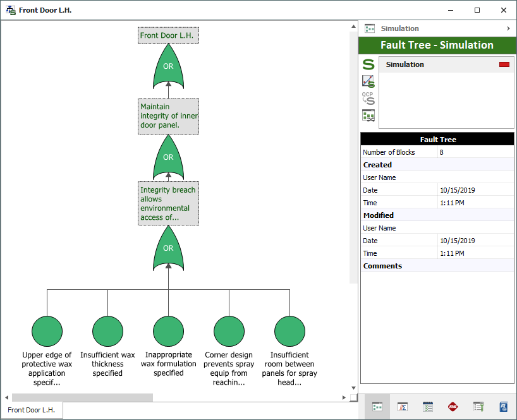Click the Number of Blocks value field
517x420 pixels.
click(x=475, y=152)
